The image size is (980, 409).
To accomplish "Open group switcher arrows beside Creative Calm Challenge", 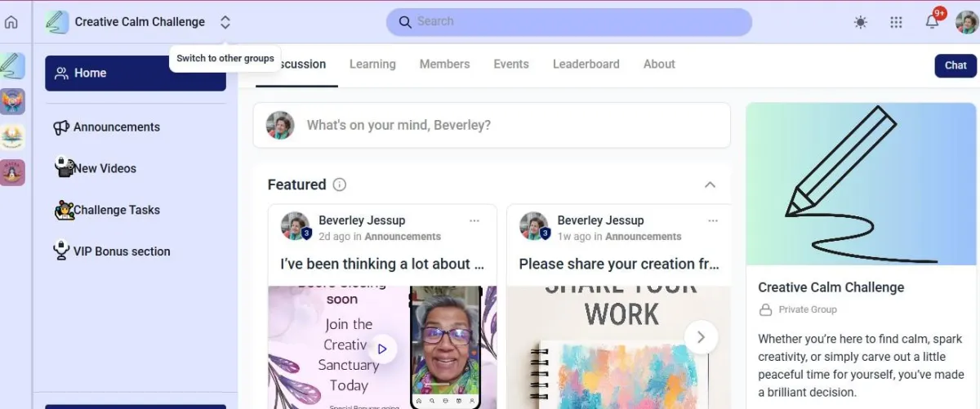I will tap(225, 22).
